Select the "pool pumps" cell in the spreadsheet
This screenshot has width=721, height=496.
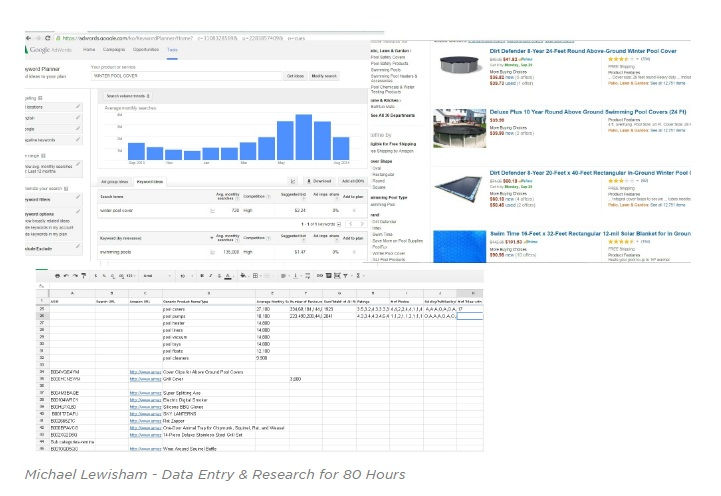[x=209, y=316]
